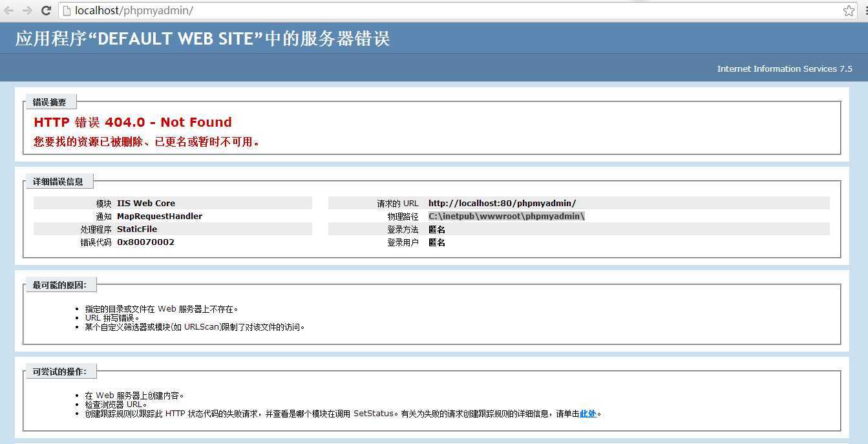Screen dimensions: 868x444
Task: Click the 请求的 URL field label
Action: 397,204
